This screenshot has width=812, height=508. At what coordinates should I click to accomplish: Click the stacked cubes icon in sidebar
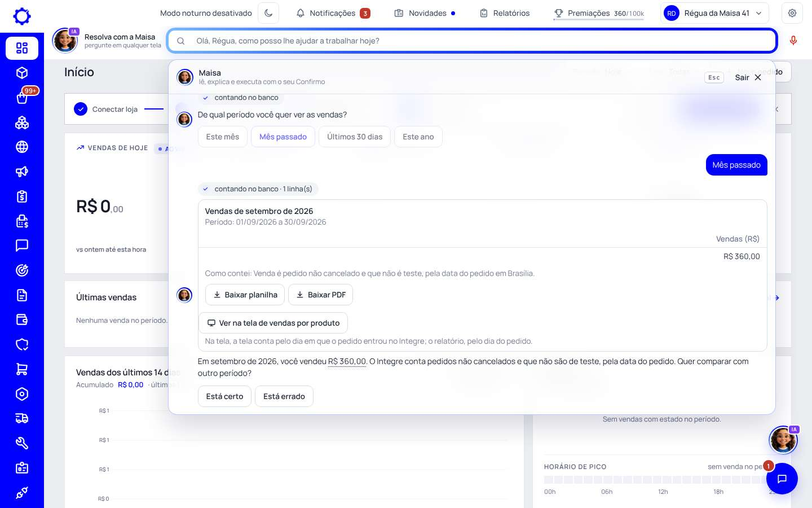22,122
